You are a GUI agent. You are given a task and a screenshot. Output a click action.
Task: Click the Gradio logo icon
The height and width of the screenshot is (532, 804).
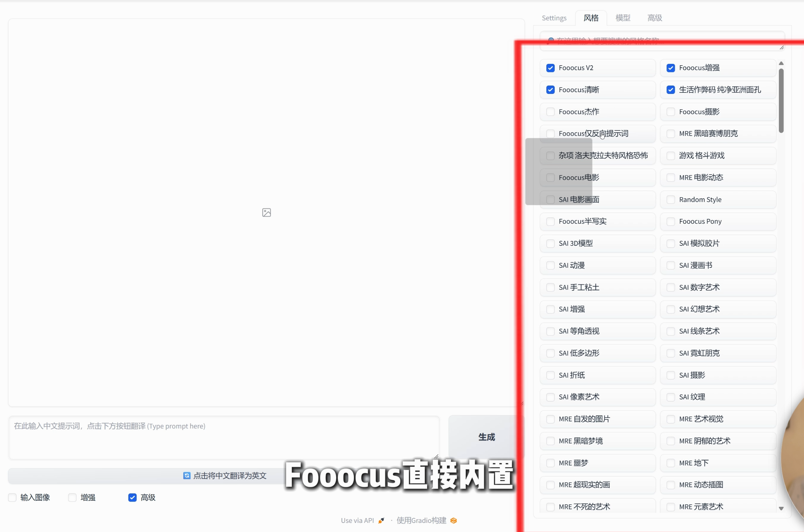[x=453, y=520]
